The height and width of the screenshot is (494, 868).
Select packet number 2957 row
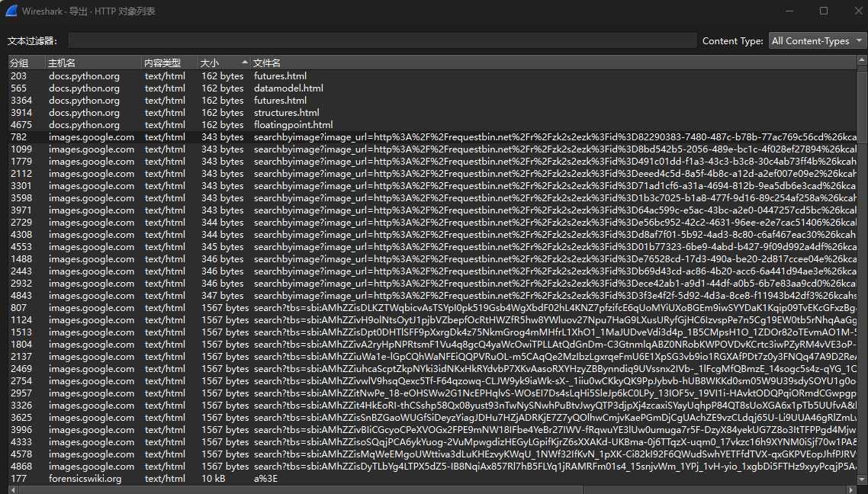coord(432,393)
